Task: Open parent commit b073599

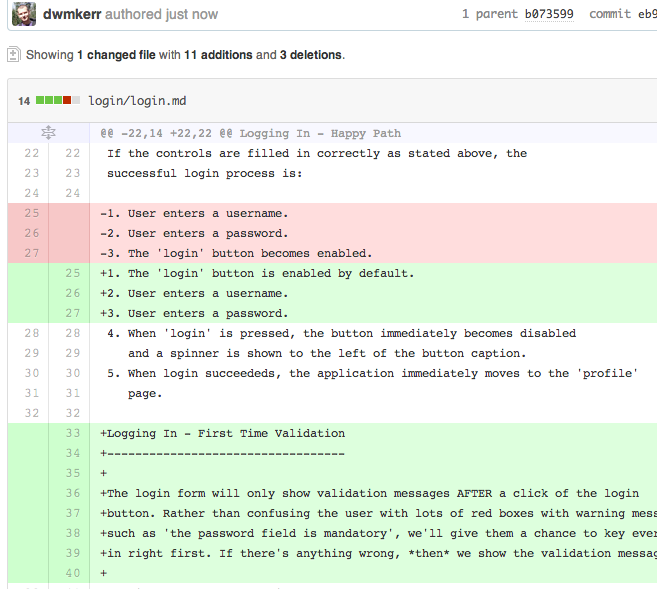Action: click(549, 14)
